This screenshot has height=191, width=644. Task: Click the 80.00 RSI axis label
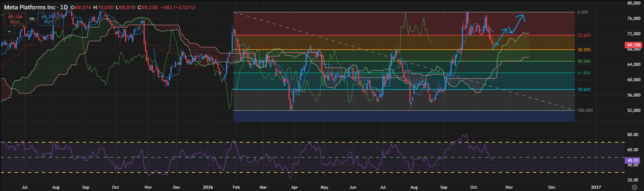click(x=633, y=135)
